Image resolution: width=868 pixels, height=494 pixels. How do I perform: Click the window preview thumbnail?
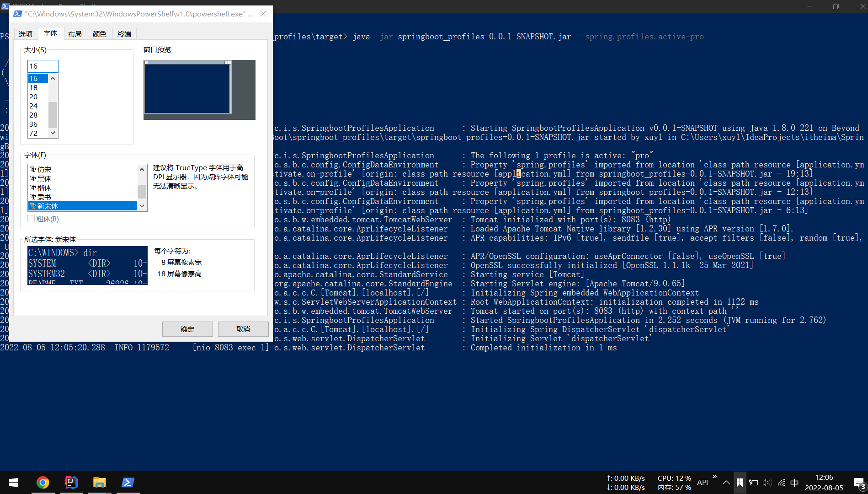[x=199, y=90]
